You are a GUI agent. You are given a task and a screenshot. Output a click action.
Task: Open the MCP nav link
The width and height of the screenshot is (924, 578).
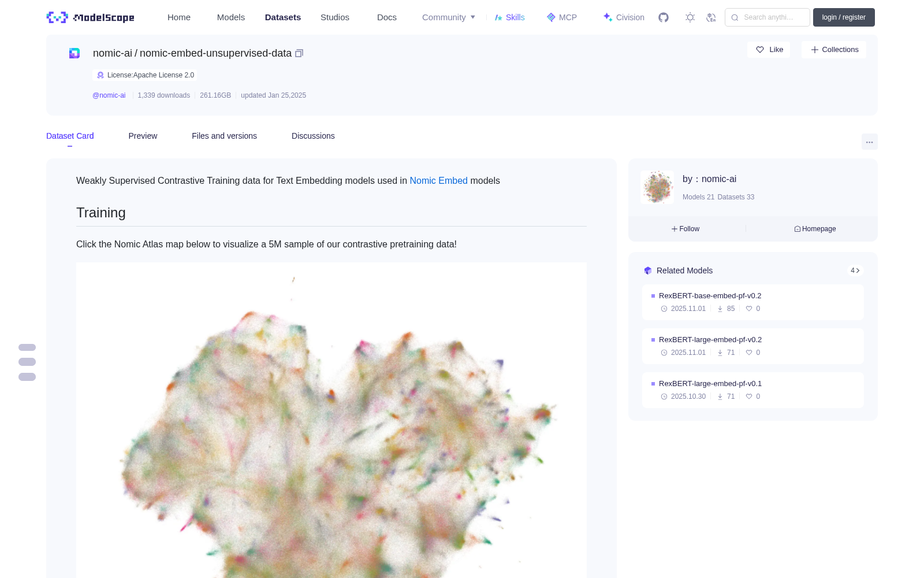[x=562, y=17]
